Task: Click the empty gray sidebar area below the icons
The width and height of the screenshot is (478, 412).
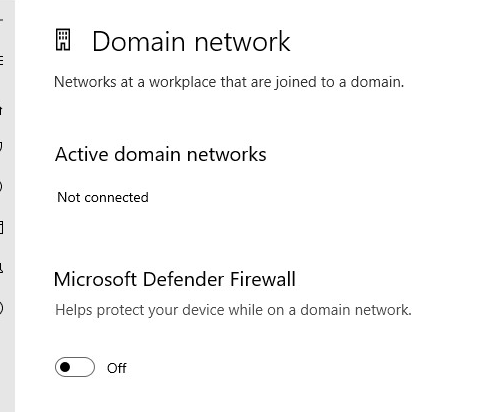Action: click(7, 367)
